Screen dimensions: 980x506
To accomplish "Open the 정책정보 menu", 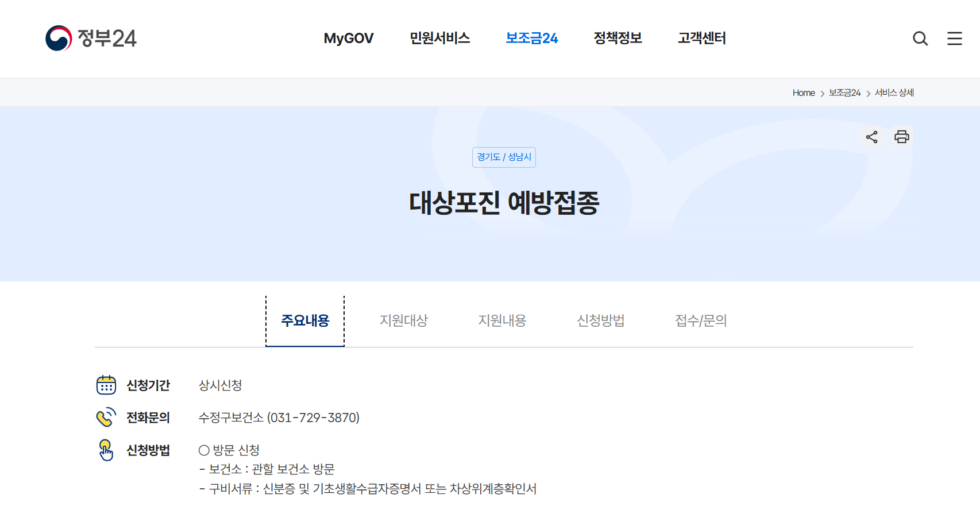I will (x=618, y=38).
